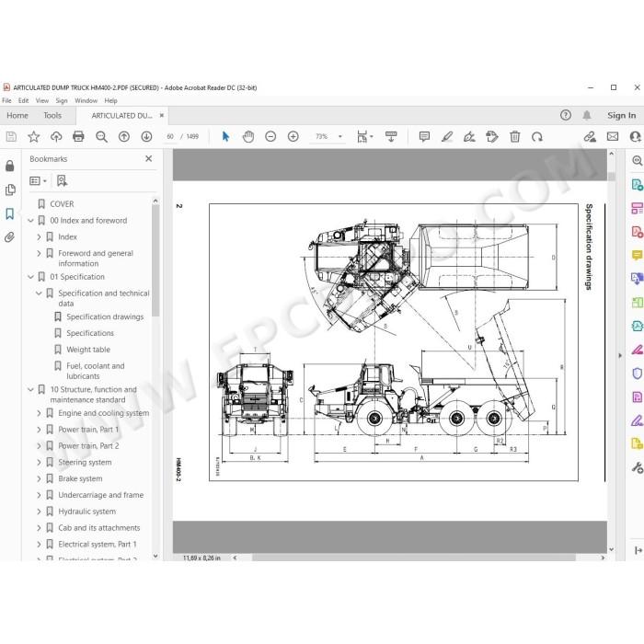The image size is (644, 644).
Task: Add document to starred favorites
Action: click(x=34, y=136)
